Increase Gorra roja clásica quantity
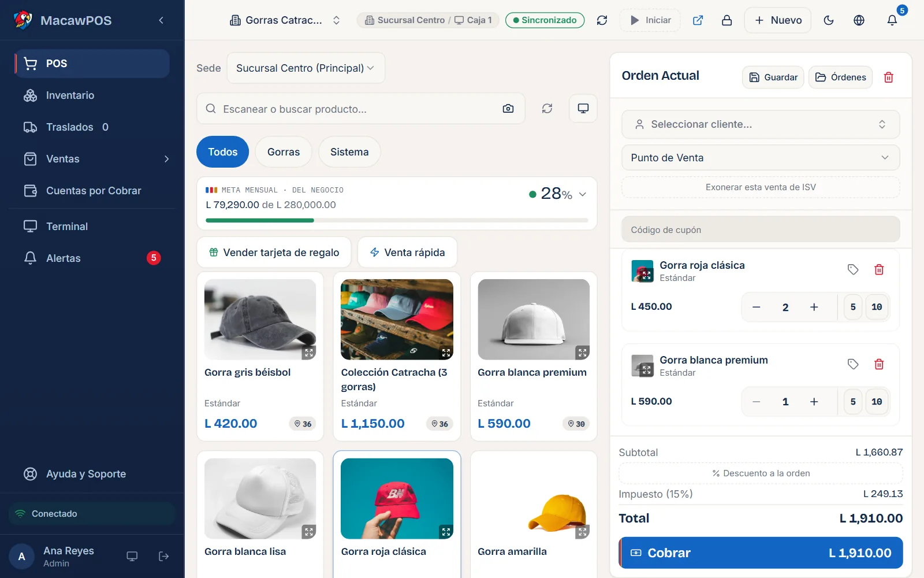Image resolution: width=924 pixels, height=578 pixels. (814, 307)
